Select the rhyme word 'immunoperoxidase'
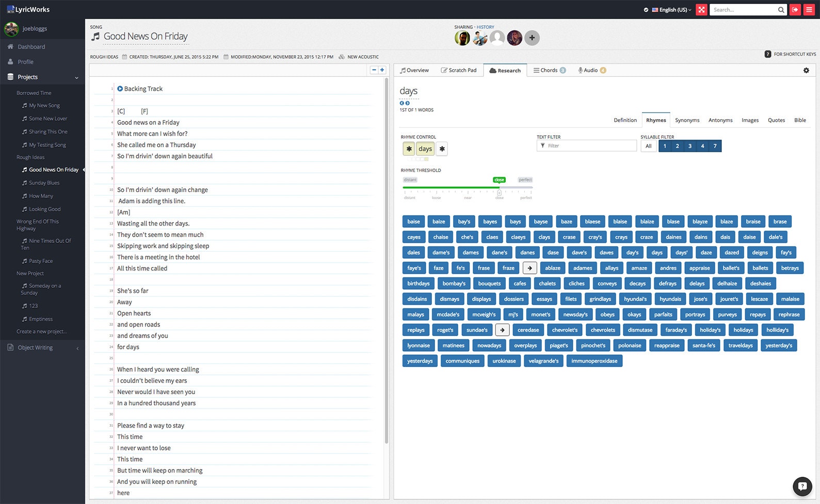820x504 pixels. [x=594, y=361]
